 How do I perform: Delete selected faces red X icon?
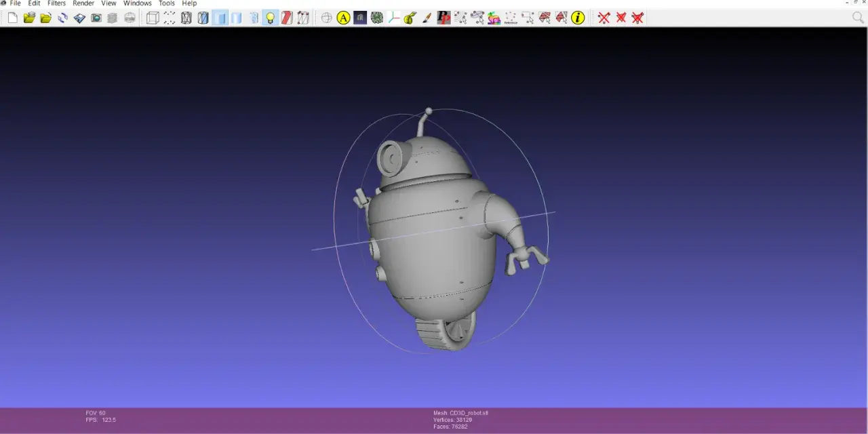[604, 18]
